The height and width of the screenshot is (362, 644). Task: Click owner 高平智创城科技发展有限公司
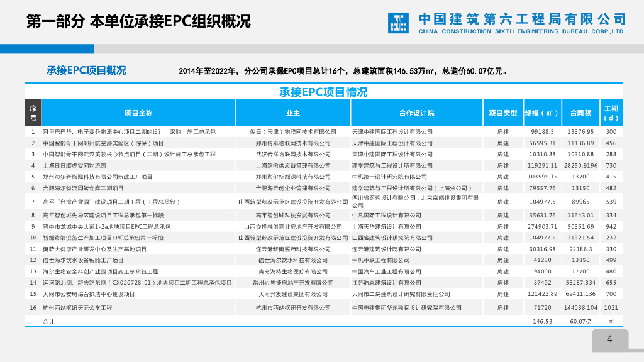tap(293, 215)
